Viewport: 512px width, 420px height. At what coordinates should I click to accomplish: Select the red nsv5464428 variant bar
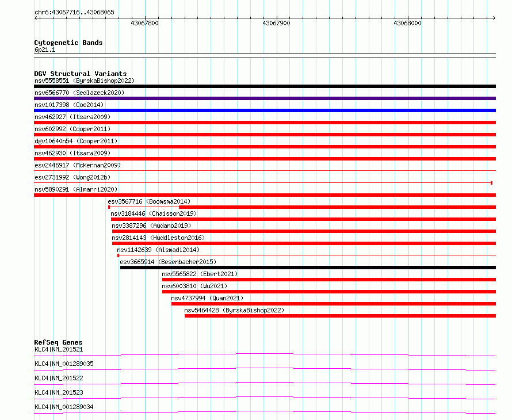pyautogui.click(x=340, y=316)
